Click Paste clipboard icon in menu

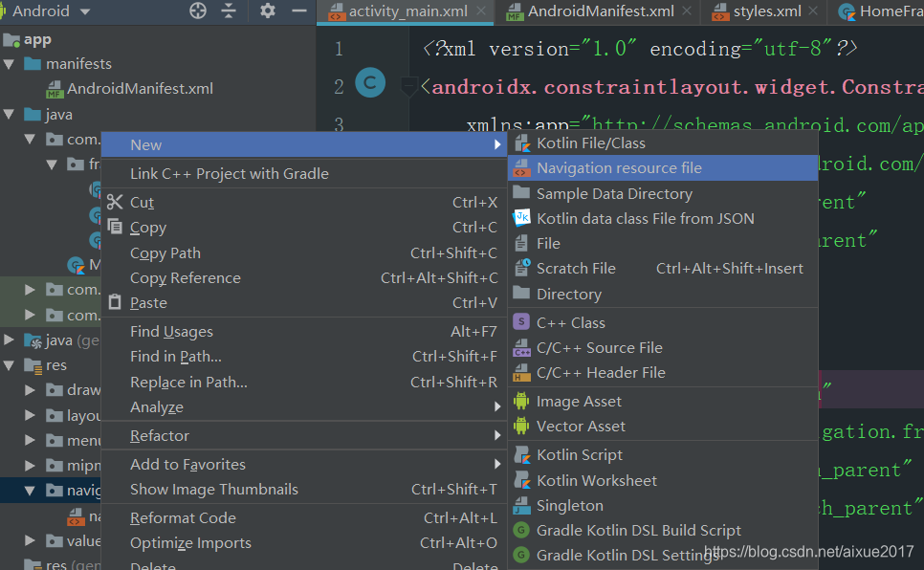pos(115,302)
